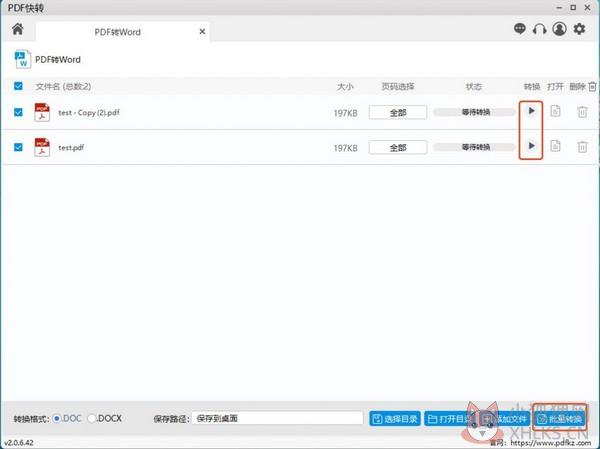The height and width of the screenshot is (449, 600).
Task: Uncheck the test.pdf checkbox
Action: pyautogui.click(x=18, y=147)
